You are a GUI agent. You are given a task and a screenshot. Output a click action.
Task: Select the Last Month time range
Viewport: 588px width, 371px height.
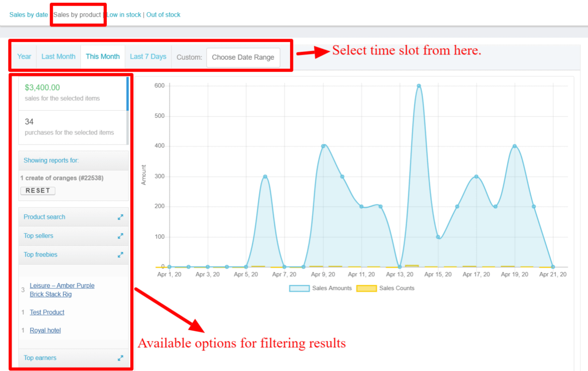tap(58, 57)
